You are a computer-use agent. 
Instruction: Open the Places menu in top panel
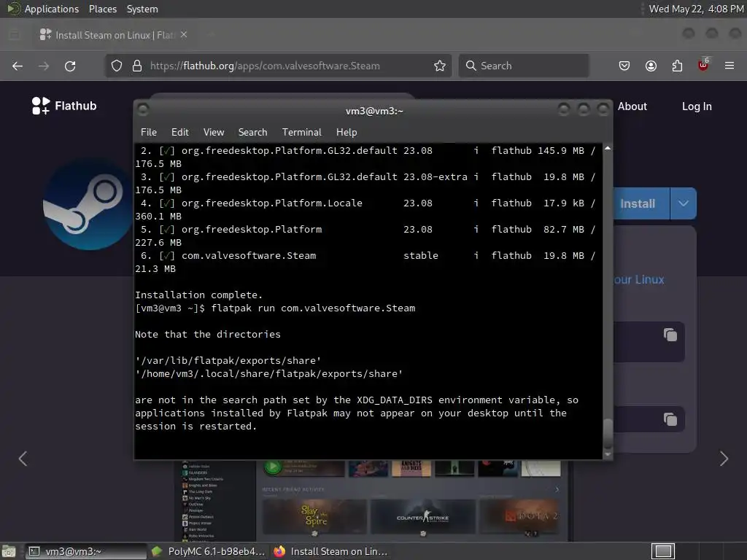103,9
